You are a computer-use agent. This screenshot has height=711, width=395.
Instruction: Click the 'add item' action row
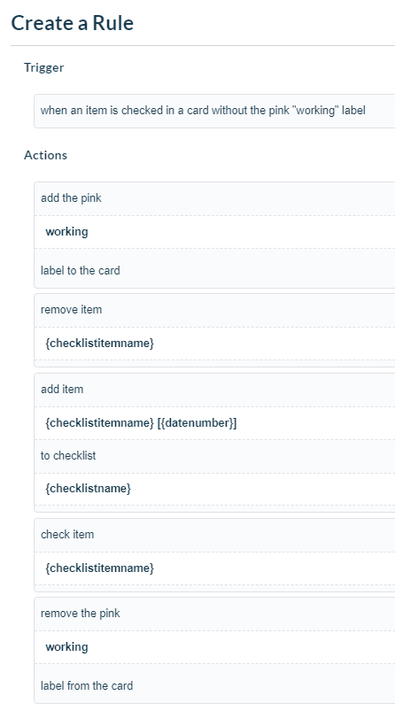215,389
